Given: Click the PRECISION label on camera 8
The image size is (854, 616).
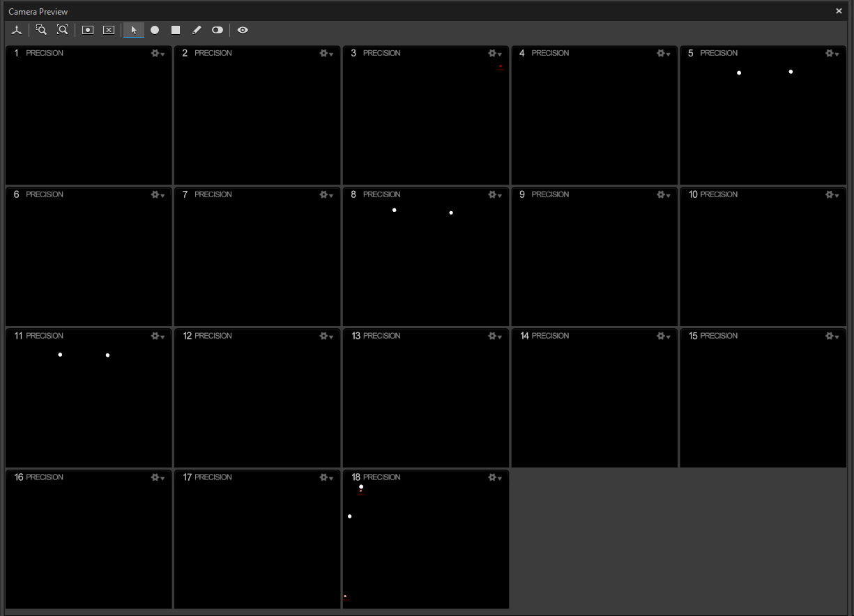Looking at the screenshot, I should 381,194.
